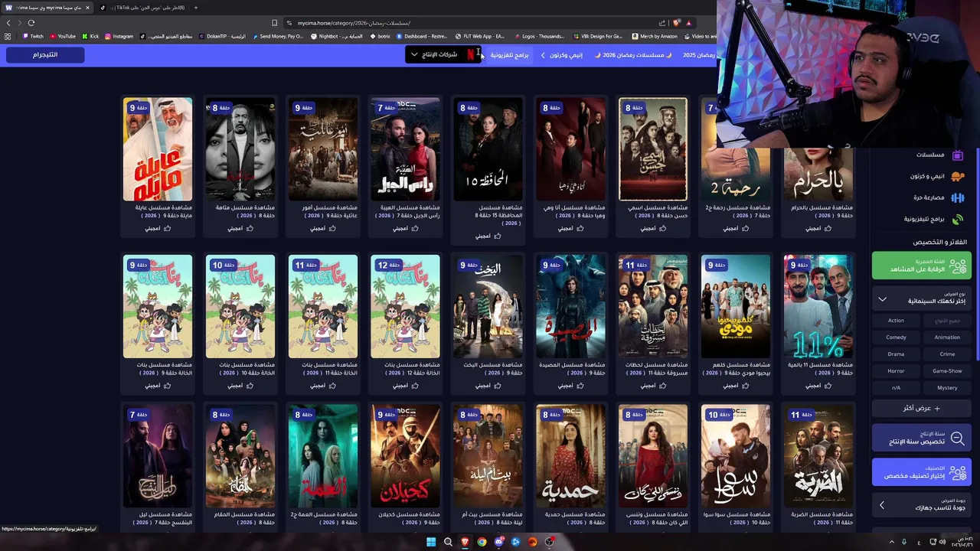
Task: Select the Mystery genre filter
Action: point(947,388)
